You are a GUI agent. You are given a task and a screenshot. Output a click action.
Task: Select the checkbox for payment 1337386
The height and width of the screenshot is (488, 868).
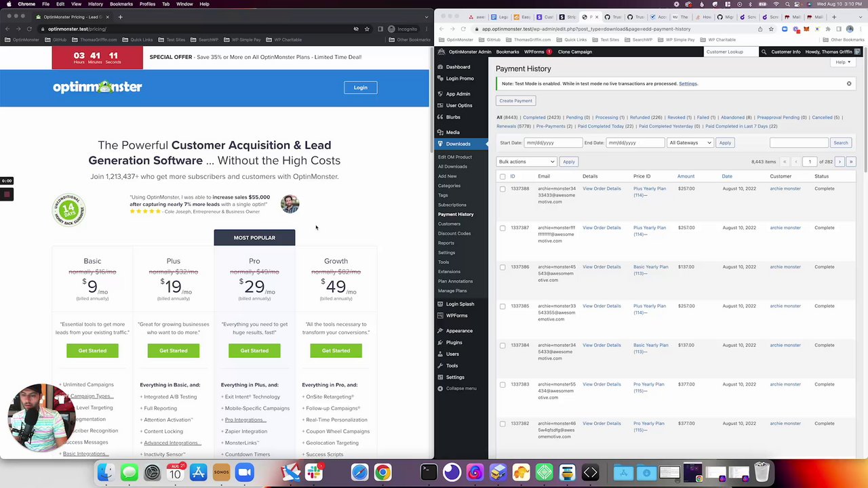(x=502, y=268)
